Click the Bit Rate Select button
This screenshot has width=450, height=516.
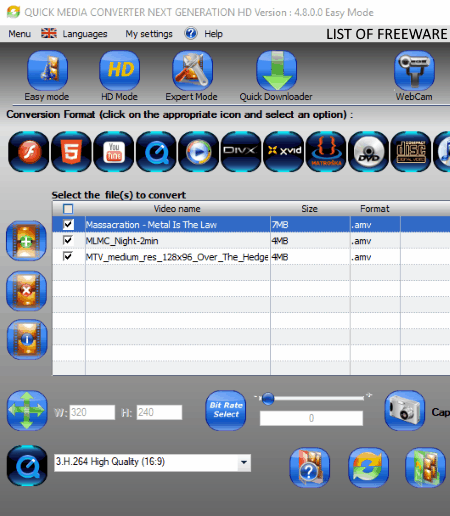(x=226, y=410)
